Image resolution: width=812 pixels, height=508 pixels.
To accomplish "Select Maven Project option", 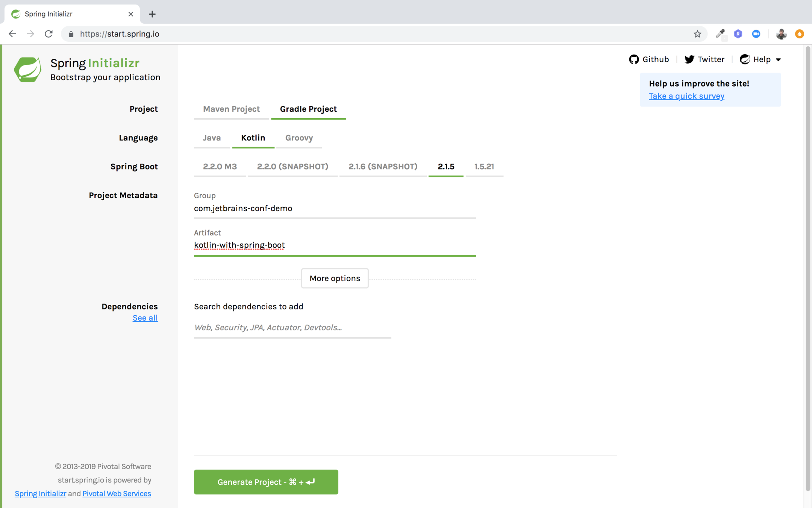I will [231, 109].
